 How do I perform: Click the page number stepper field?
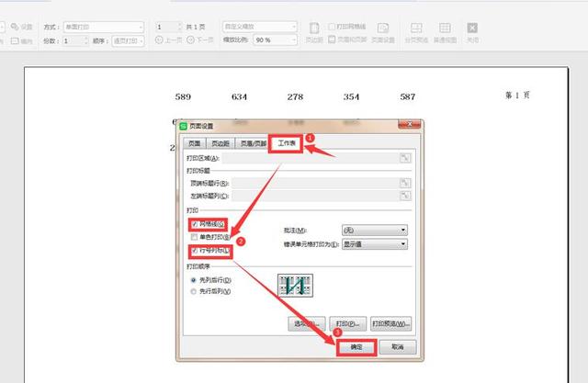168,27
